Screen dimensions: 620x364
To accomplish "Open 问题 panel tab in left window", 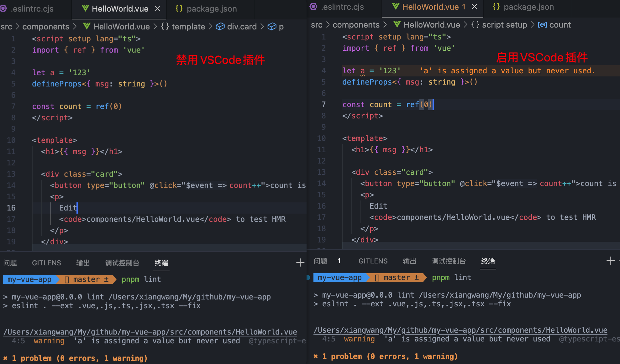I will point(10,263).
